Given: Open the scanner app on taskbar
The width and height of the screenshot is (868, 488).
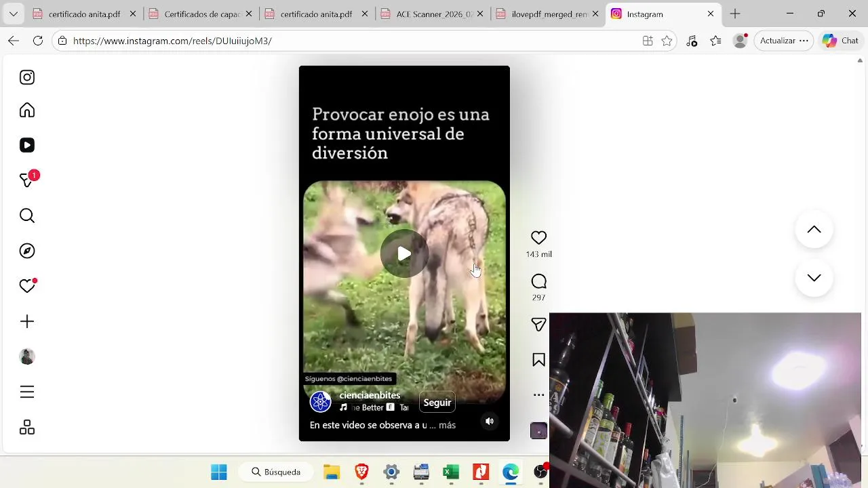Looking at the screenshot, I should pos(421,472).
